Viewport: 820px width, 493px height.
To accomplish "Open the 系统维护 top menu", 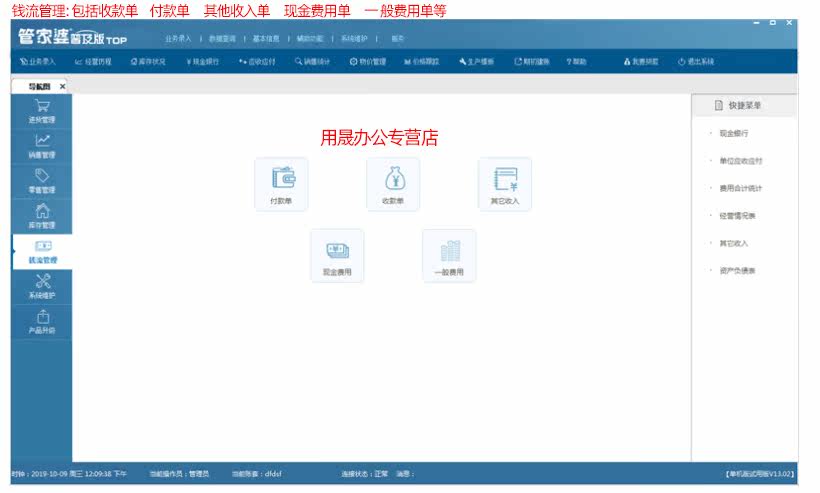I will (354, 39).
